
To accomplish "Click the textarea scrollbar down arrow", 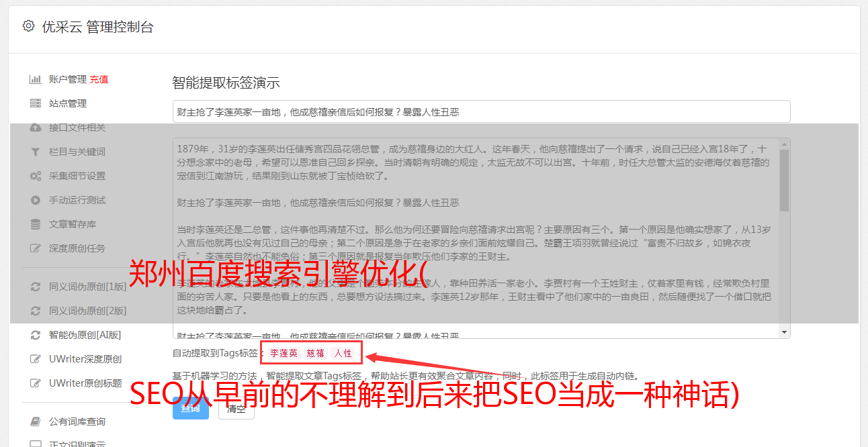I will click(x=784, y=332).
